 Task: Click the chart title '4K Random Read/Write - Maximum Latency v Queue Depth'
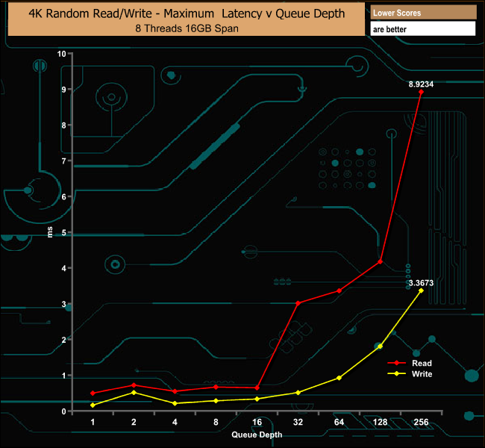187,13
